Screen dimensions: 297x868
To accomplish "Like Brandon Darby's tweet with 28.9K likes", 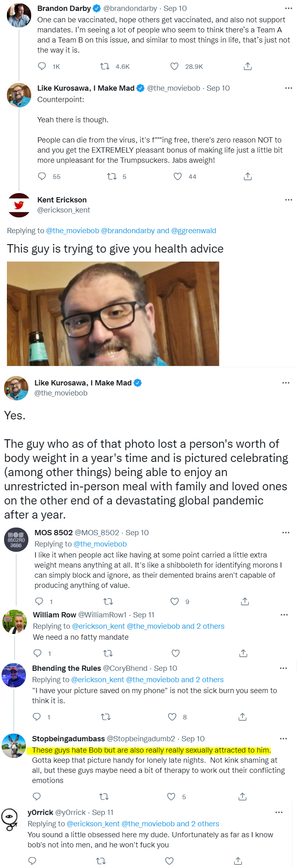I will 175,66.
